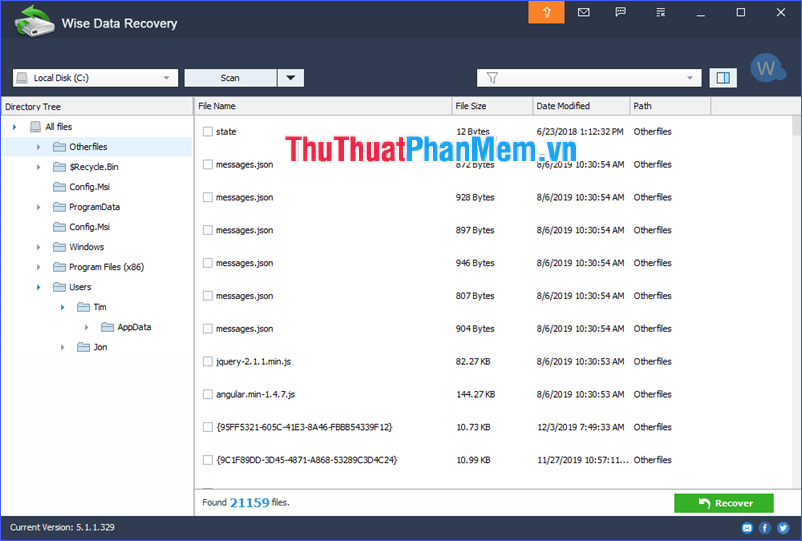
Task: Open the feedback chat bubble icon
Action: pyautogui.click(x=620, y=12)
